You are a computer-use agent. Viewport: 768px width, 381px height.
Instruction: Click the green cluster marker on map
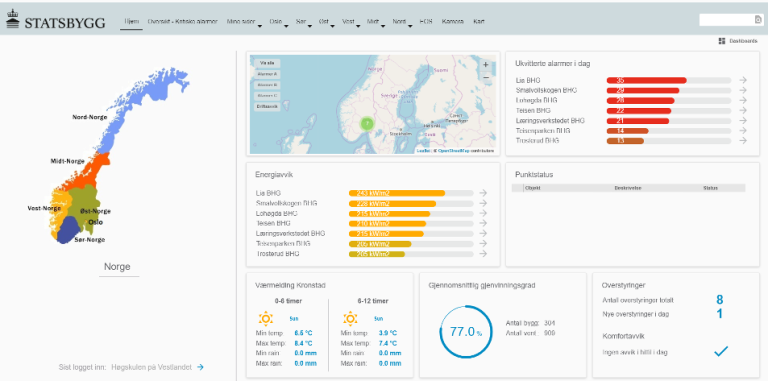click(367, 124)
